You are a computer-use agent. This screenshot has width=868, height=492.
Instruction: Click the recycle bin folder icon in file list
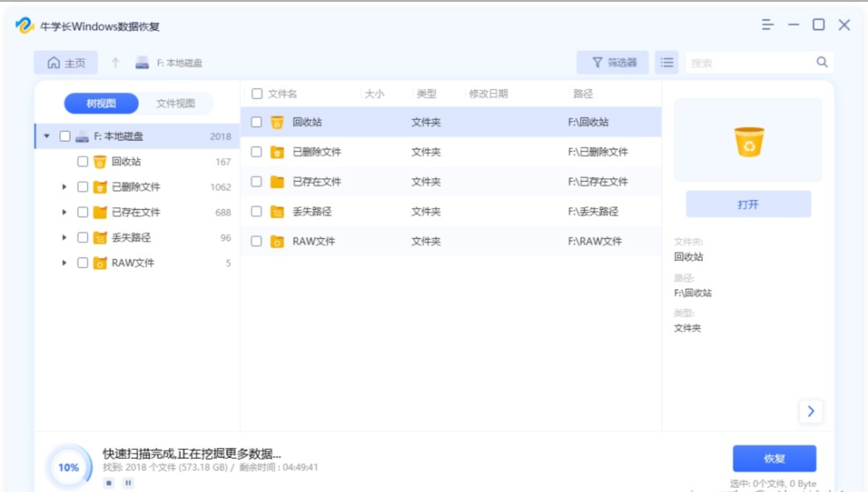(277, 123)
